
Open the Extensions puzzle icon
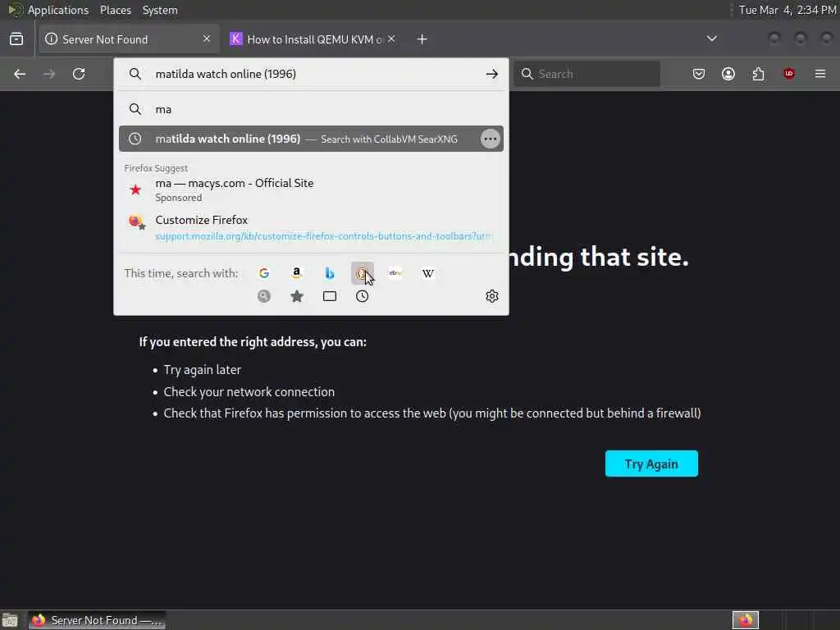tap(758, 74)
